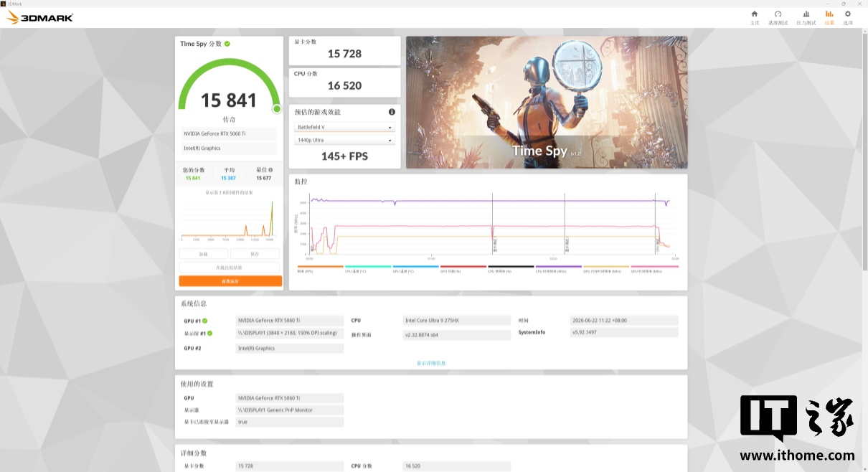868x472 pixels.
Task: Toggle the GPU 内存时钟频率 legend entry
Action: (x=606, y=269)
